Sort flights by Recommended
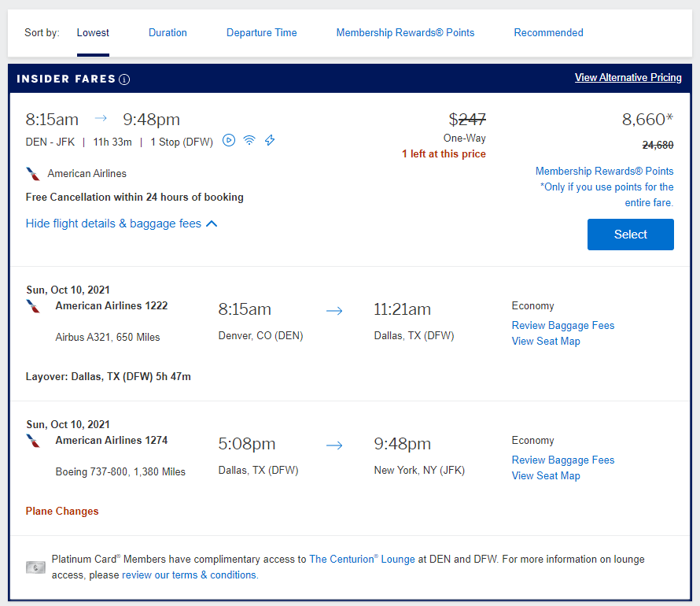Viewport: 700px width, 606px height. coord(548,33)
